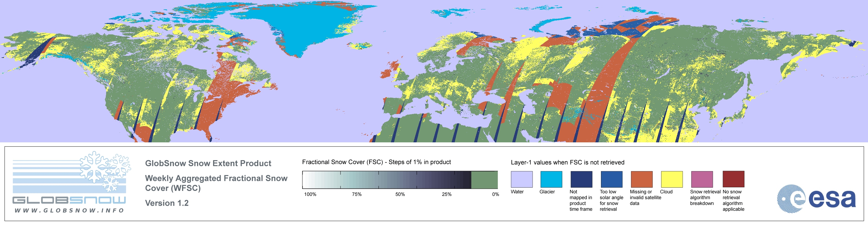Viewport: 868px width, 225px height.
Task: Select the magenta algorithm breakdown swatch
Action: [702, 179]
